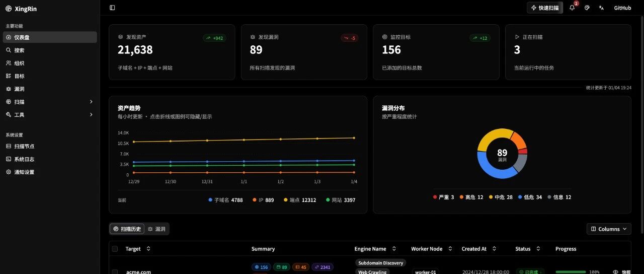Switch to 扫描历史 tab
Screen dimensions: 644x274
pos(127,229)
